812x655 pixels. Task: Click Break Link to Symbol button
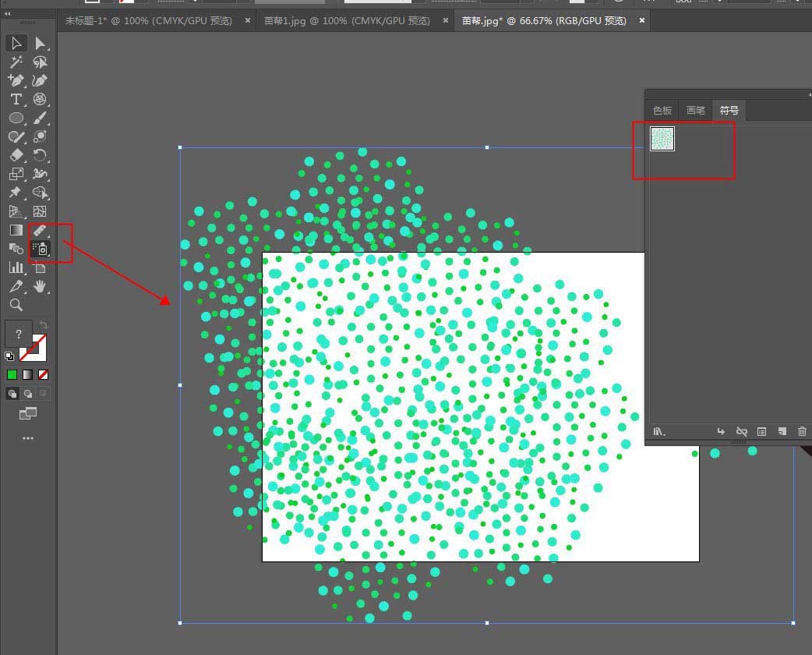(742, 431)
